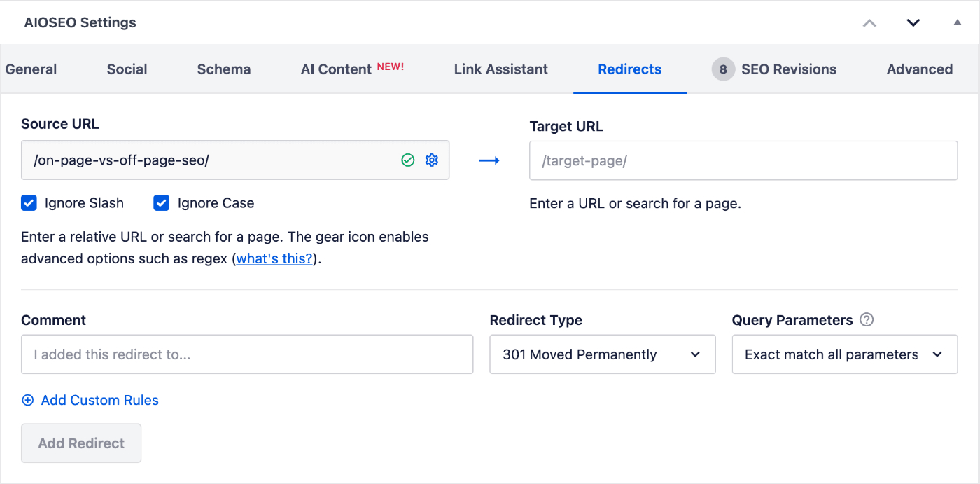The width and height of the screenshot is (980, 484).
Task: Collapse the AIOSEO Settings panel
Action: (957, 22)
